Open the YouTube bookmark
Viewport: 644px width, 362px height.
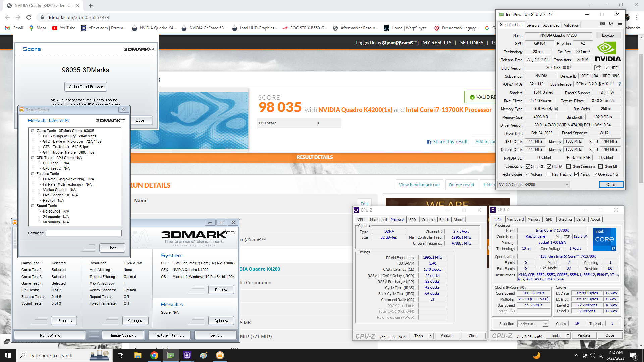point(64,28)
